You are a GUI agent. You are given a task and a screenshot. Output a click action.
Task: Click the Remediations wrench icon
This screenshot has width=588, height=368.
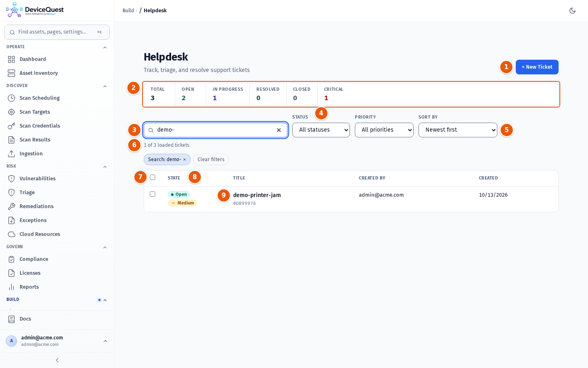pos(11,206)
